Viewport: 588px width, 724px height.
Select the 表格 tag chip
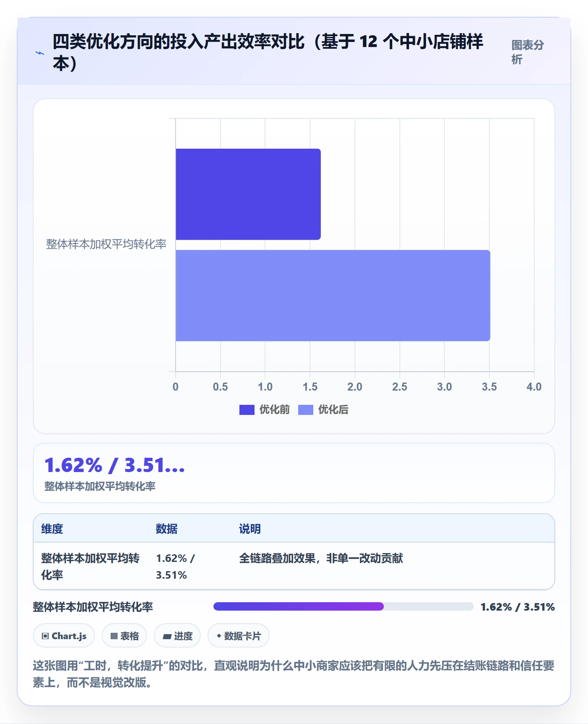[124, 636]
